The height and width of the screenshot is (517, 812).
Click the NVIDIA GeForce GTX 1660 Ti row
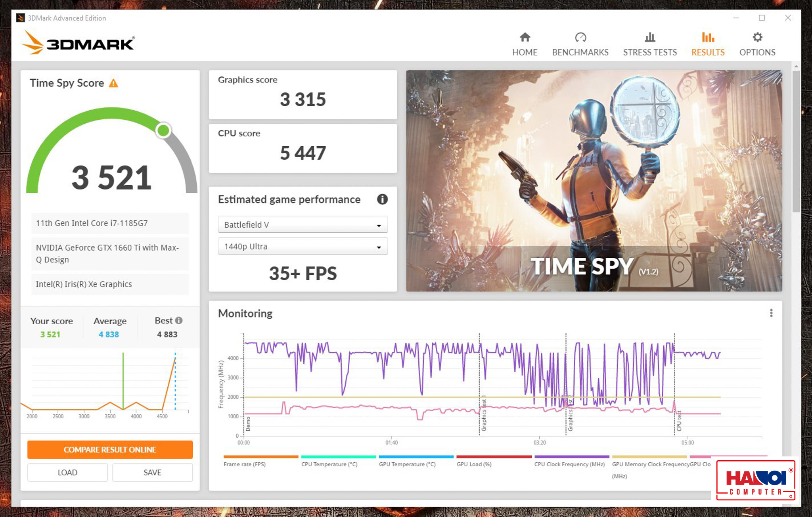(x=110, y=254)
